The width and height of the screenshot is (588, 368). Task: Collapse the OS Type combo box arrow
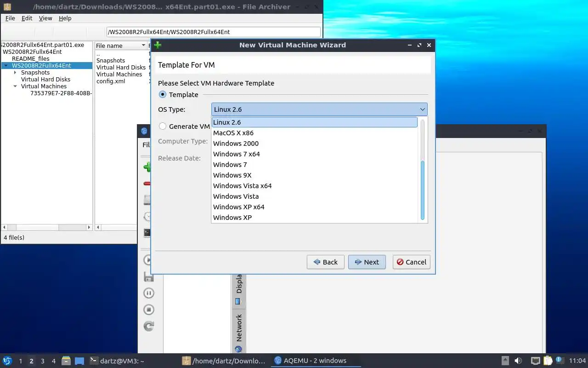(422, 109)
